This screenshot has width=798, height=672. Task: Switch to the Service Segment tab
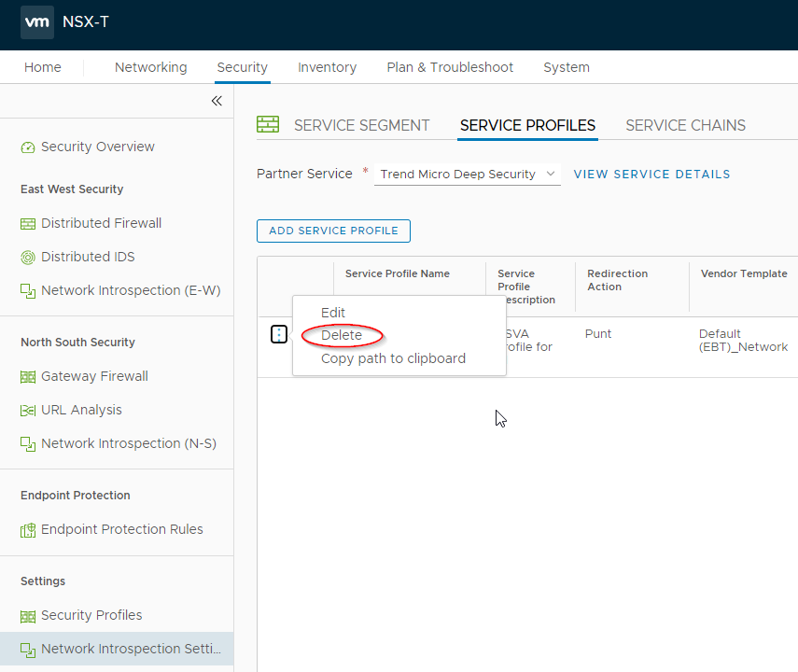coord(361,126)
